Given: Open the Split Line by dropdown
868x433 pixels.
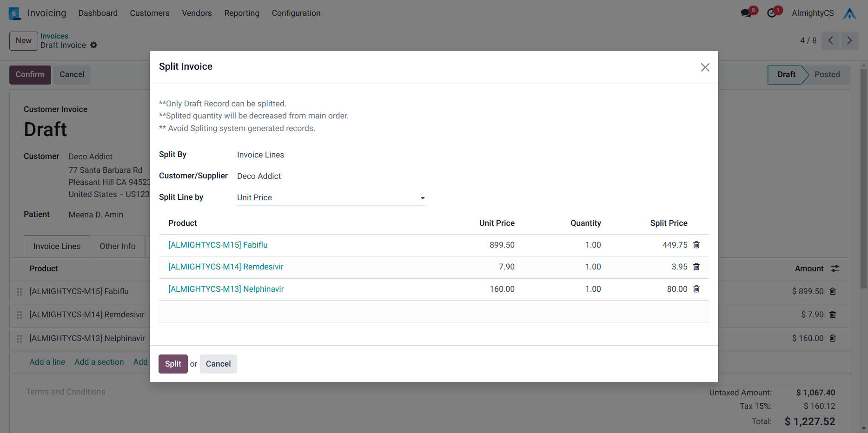Looking at the screenshot, I should pos(331,197).
